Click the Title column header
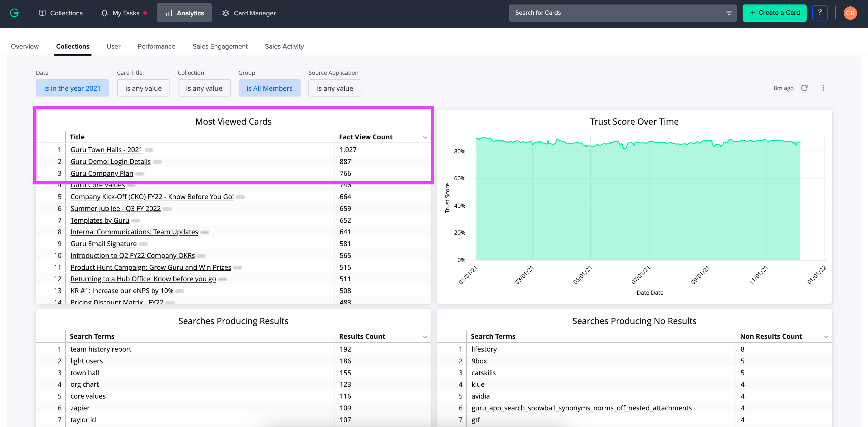Screen dimensions: 868x427 pyautogui.click(x=77, y=137)
